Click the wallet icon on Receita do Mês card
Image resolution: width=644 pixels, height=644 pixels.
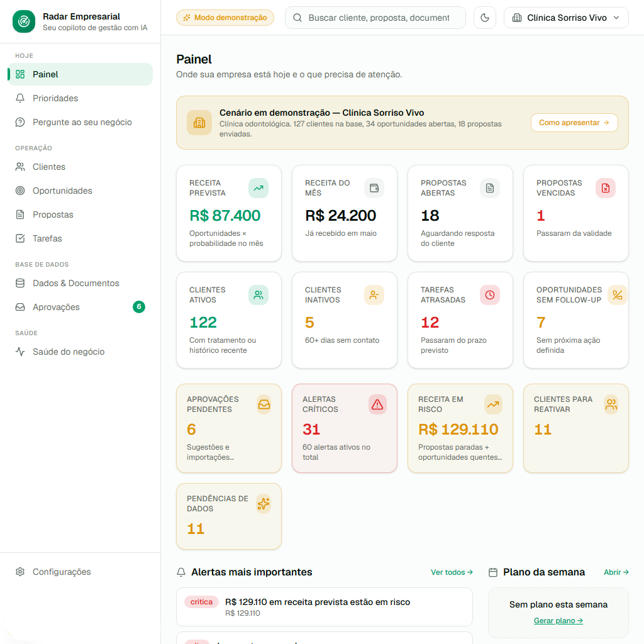point(374,188)
